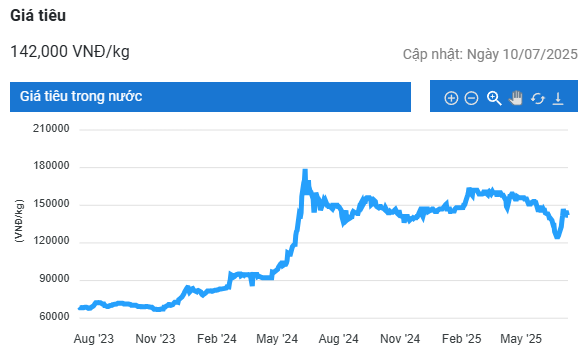Click the zoom out minus icon

click(x=471, y=98)
